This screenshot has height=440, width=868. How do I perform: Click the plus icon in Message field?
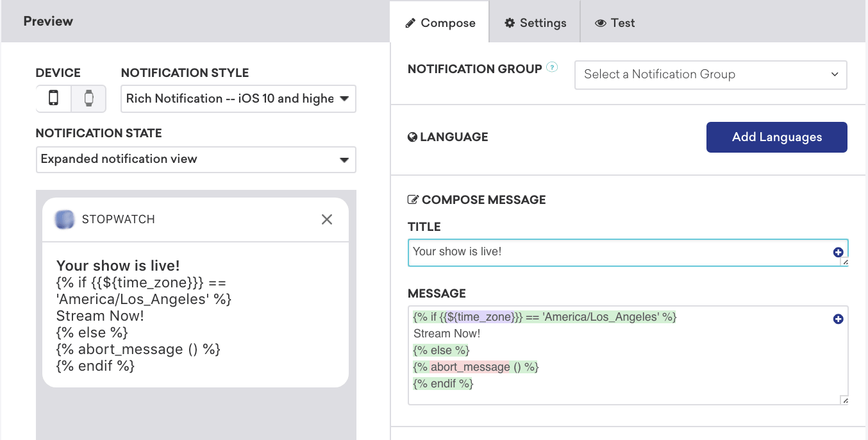pos(838,319)
